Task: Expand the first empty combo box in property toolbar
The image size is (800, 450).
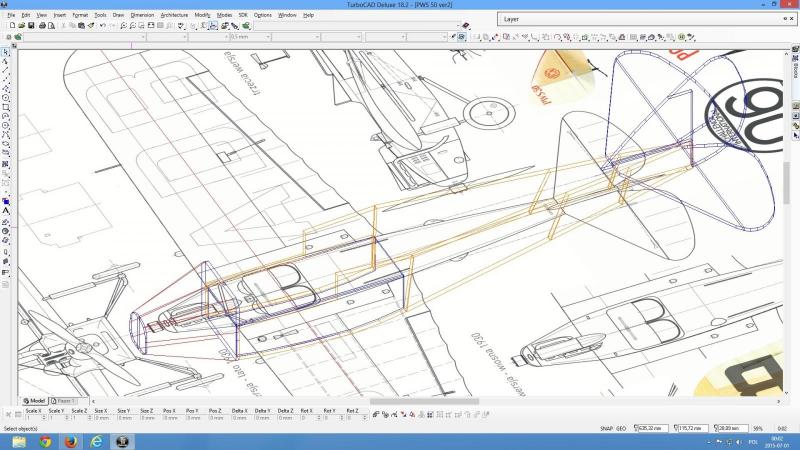Action: click(144, 37)
